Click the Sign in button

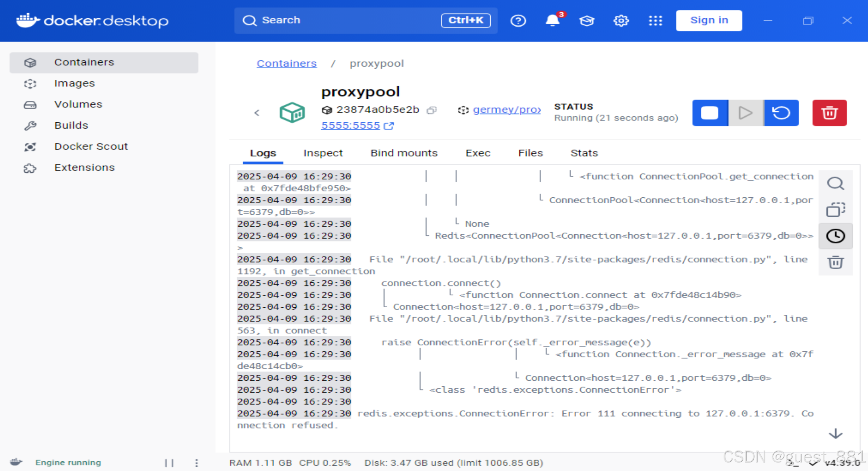pyautogui.click(x=709, y=21)
